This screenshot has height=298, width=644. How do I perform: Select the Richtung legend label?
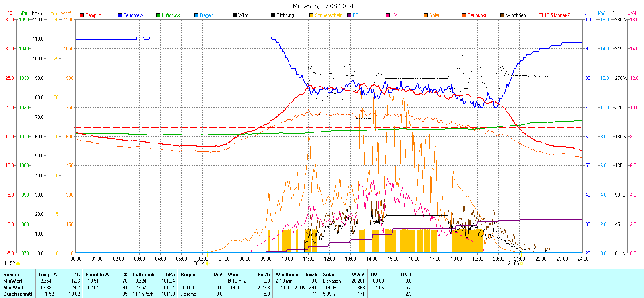pos(285,15)
